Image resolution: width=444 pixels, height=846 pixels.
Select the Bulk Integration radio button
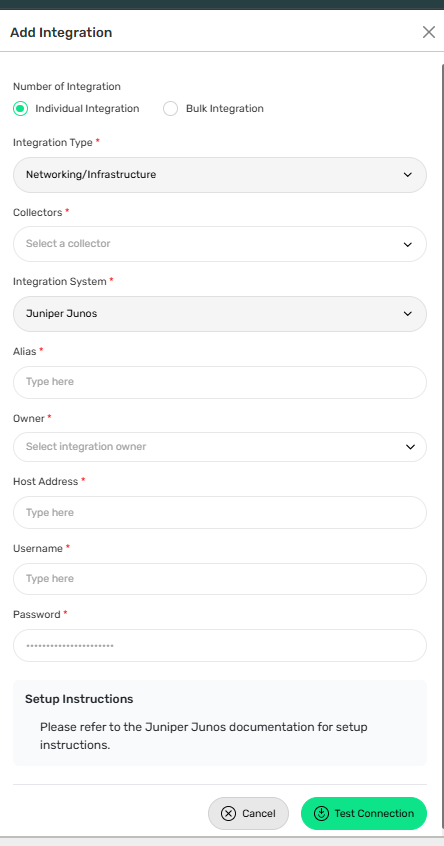[x=170, y=108]
